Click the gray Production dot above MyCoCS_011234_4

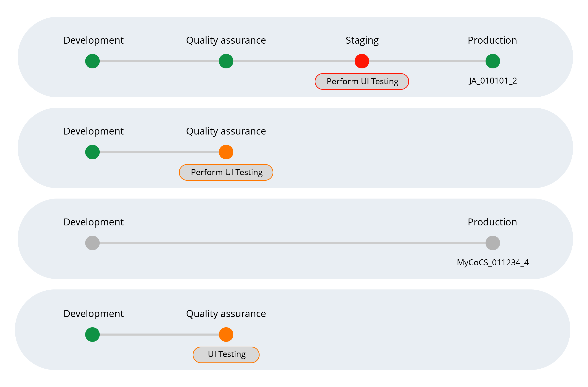pyautogui.click(x=493, y=243)
